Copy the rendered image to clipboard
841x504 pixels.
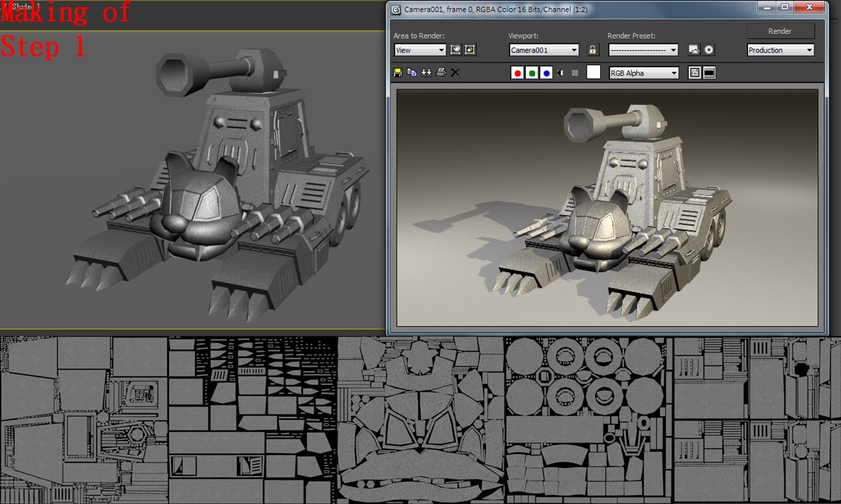click(412, 72)
